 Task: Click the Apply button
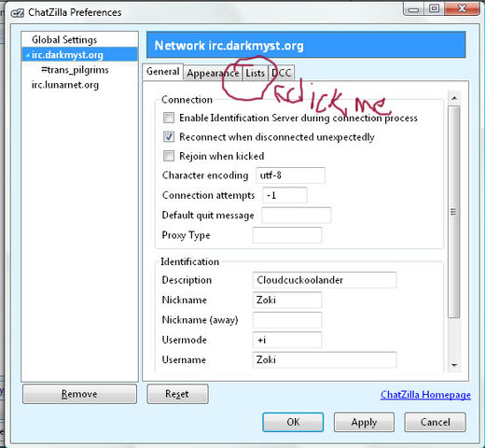pos(364,422)
